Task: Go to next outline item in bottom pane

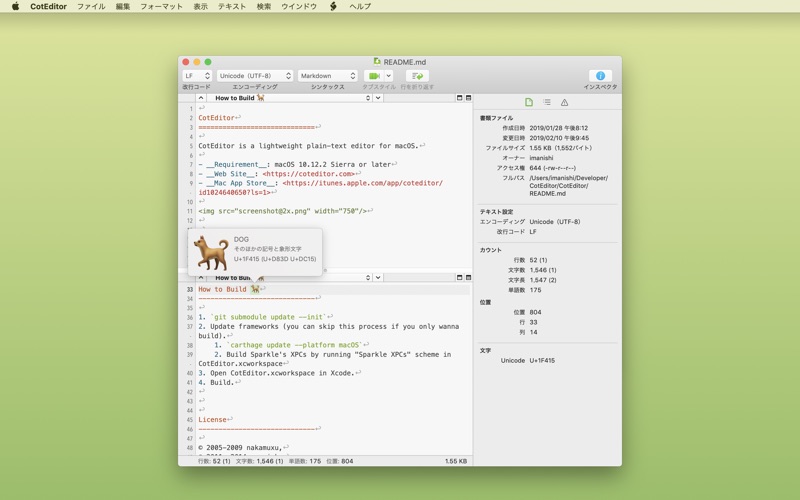Action: coord(378,278)
